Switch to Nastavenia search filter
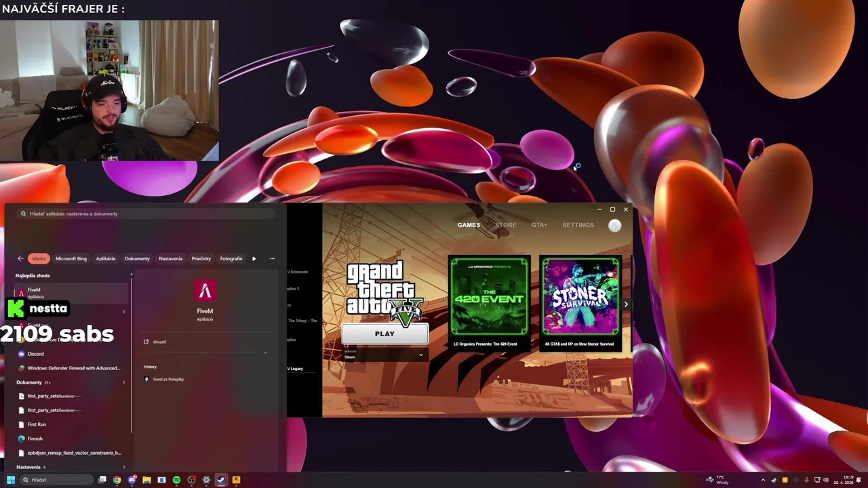 [x=170, y=258]
